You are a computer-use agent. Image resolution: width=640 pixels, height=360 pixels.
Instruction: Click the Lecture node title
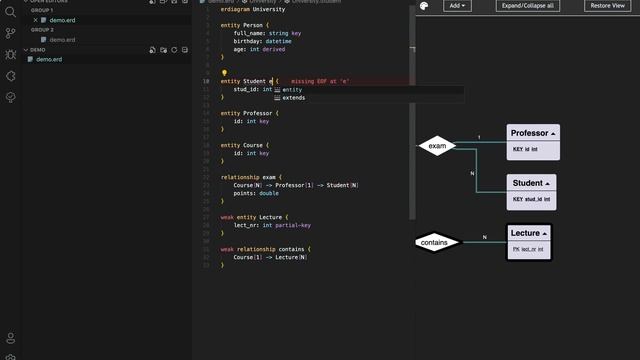525,233
